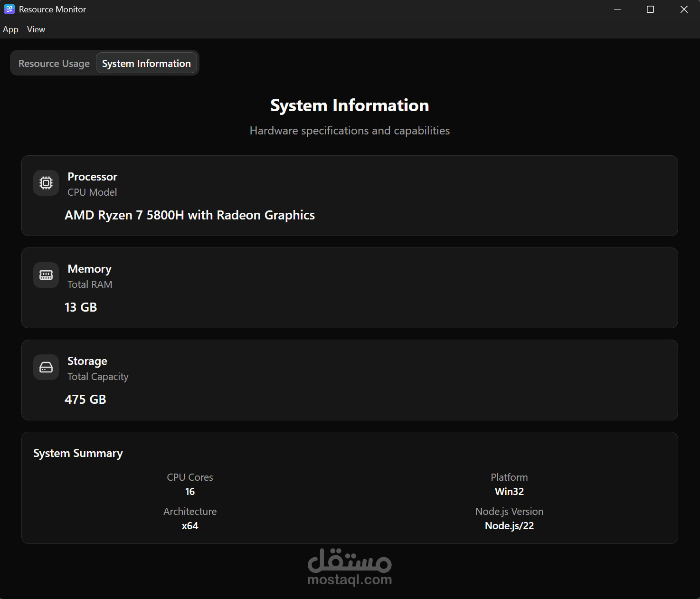This screenshot has width=700, height=599.
Task: Click the Processor chip icon
Action: 46,183
